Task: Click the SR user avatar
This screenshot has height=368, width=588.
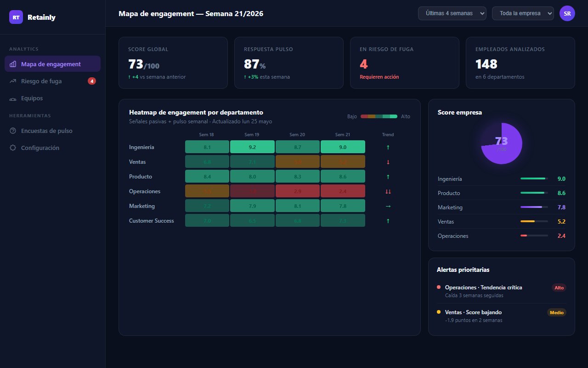Action: pos(567,13)
